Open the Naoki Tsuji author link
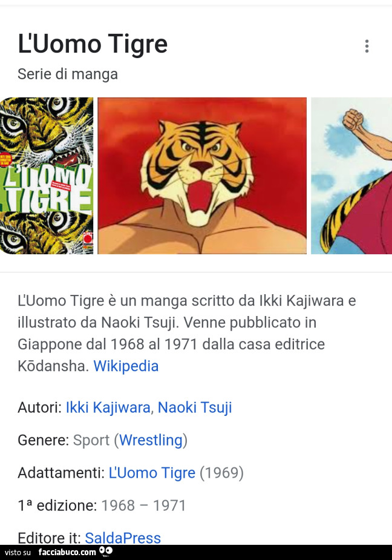This screenshot has height=560, width=392. tap(195, 407)
